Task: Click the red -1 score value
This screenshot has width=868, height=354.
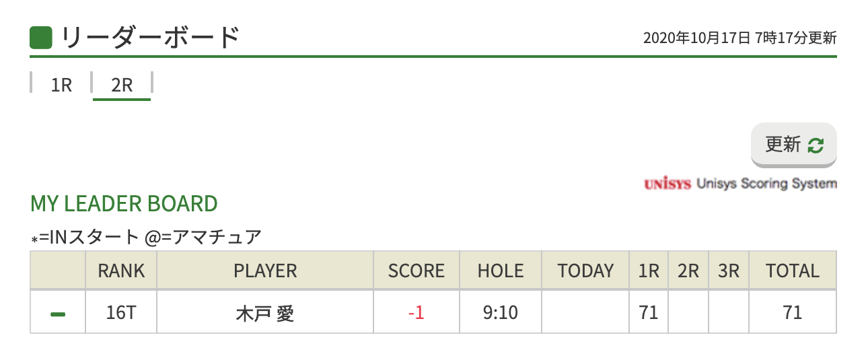Action: 417,313
